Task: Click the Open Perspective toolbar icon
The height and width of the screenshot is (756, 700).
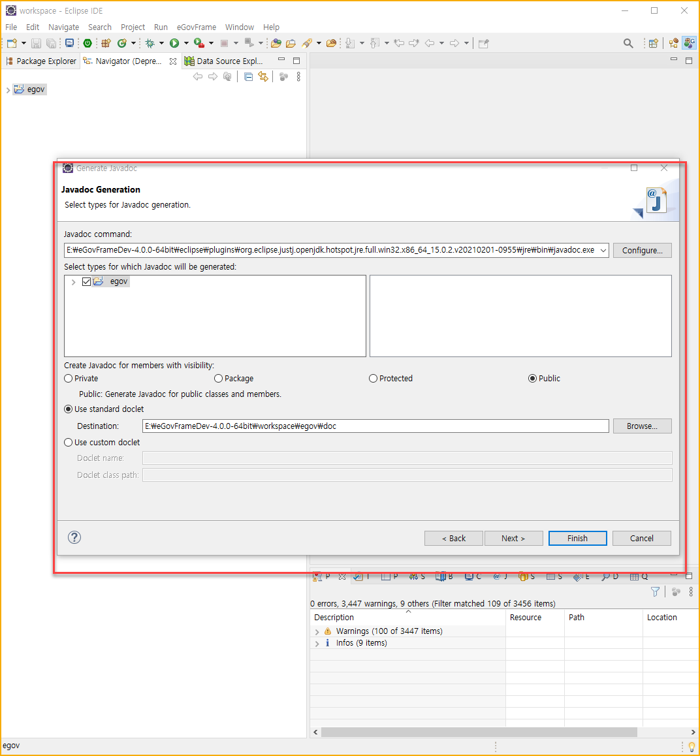Action: [x=653, y=43]
